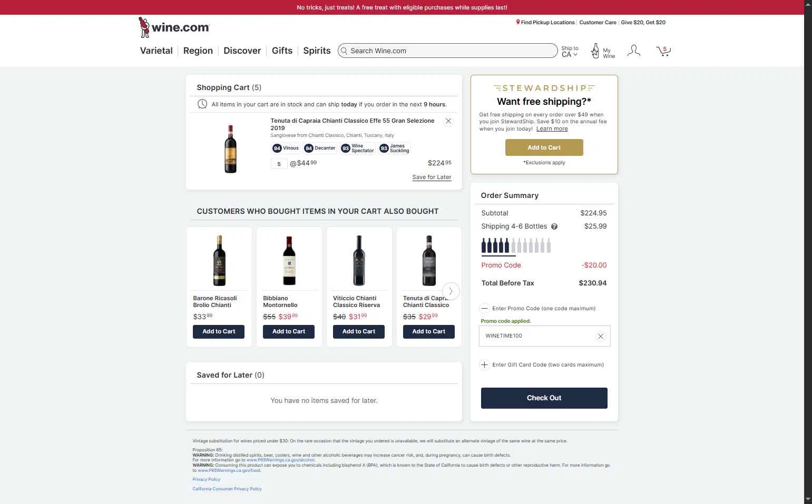Image resolution: width=812 pixels, height=504 pixels.
Task: Expand the Enter Gift Card Code section
Action: (484, 364)
